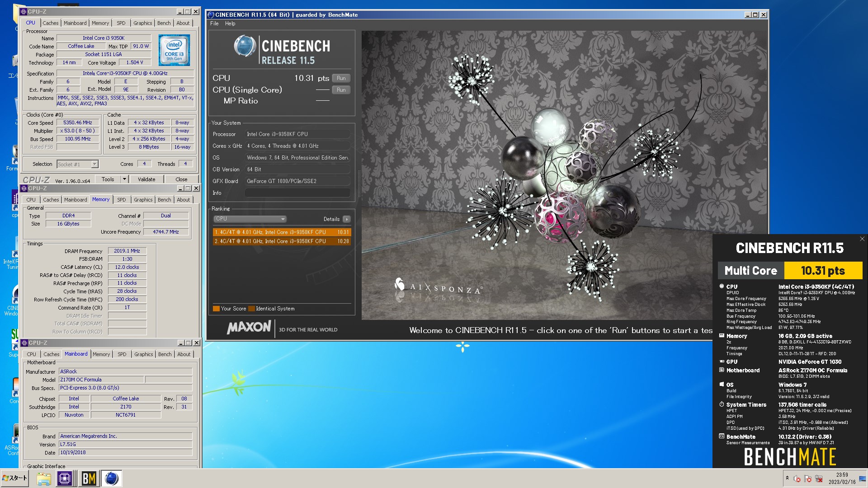
Task: Click the network disconnected tray icon
Action: tap(819, 479)
